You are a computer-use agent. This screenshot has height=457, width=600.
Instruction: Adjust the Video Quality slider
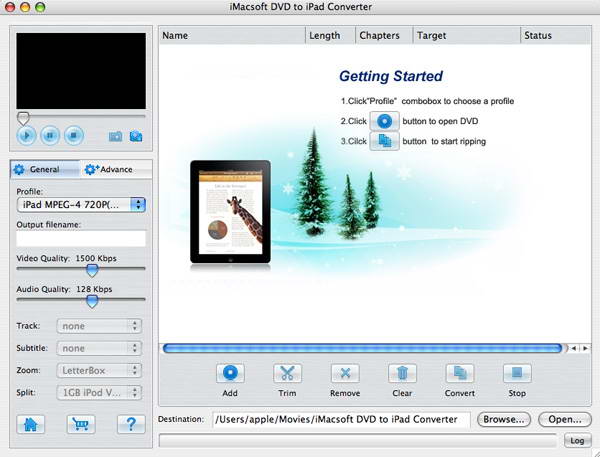[91, 269]
